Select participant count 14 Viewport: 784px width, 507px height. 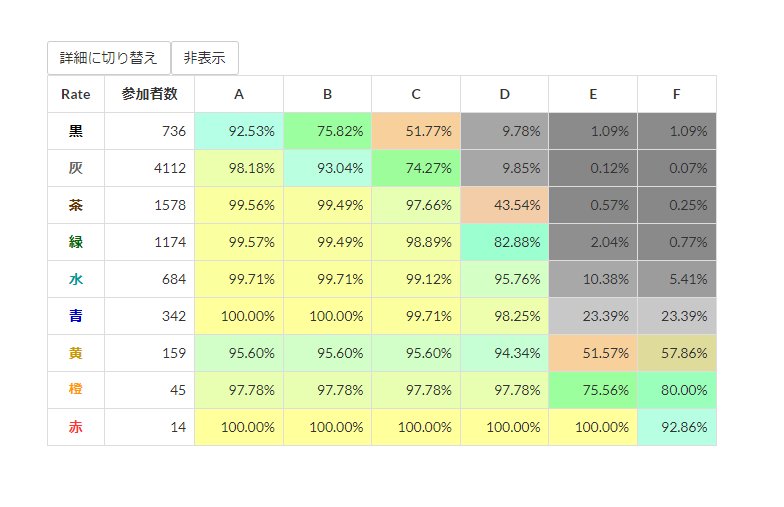(150, 427)
